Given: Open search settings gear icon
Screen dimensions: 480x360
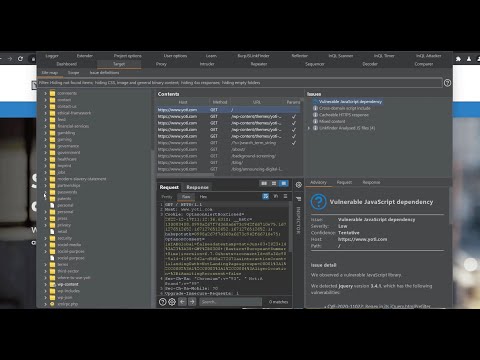Looking at the screenshot, I should click(x=172, y=302).
